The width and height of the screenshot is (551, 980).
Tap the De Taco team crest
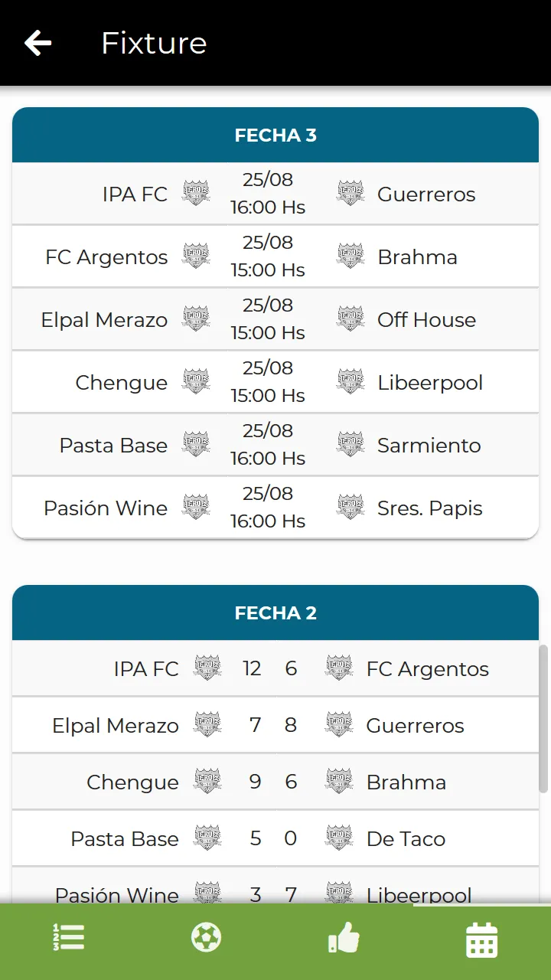pos(339,838)
